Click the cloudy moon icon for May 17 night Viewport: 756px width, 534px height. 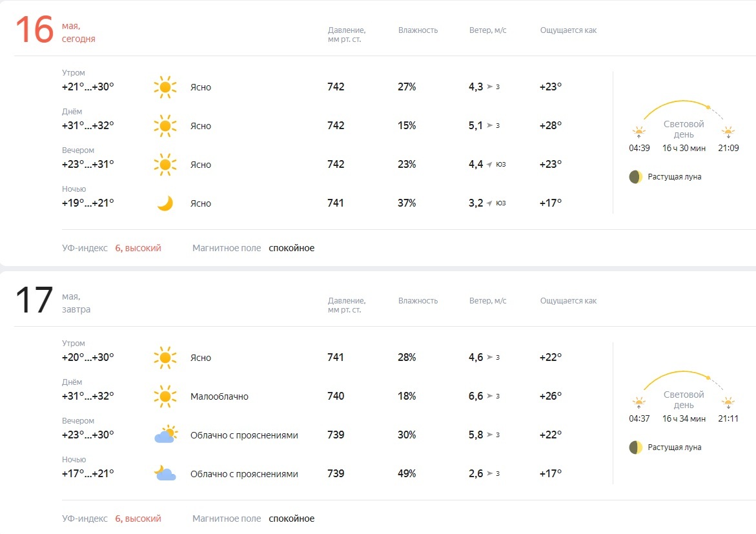165,473
